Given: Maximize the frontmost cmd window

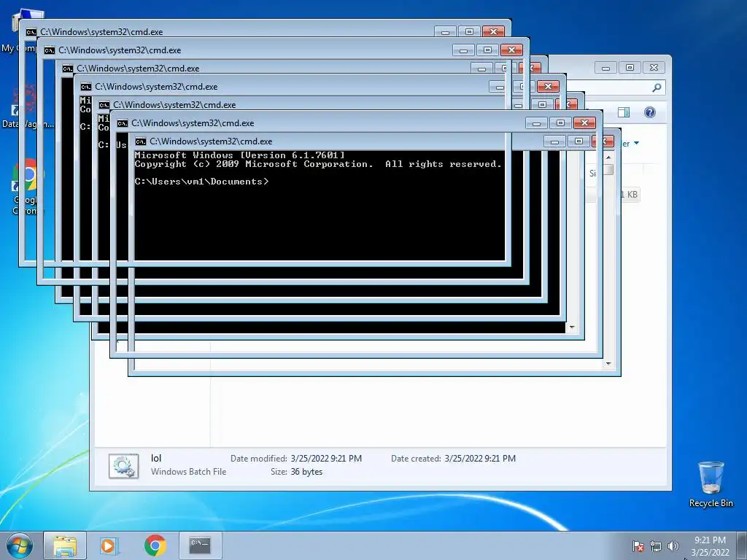Looking at the screenshot, I should [578, 141].
